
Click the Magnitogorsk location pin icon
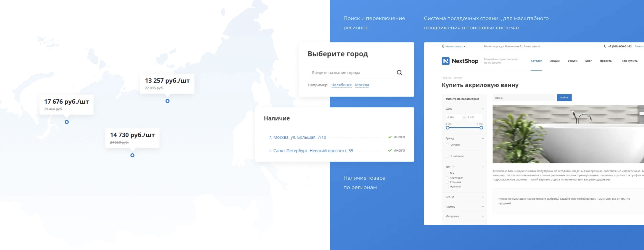443,46
